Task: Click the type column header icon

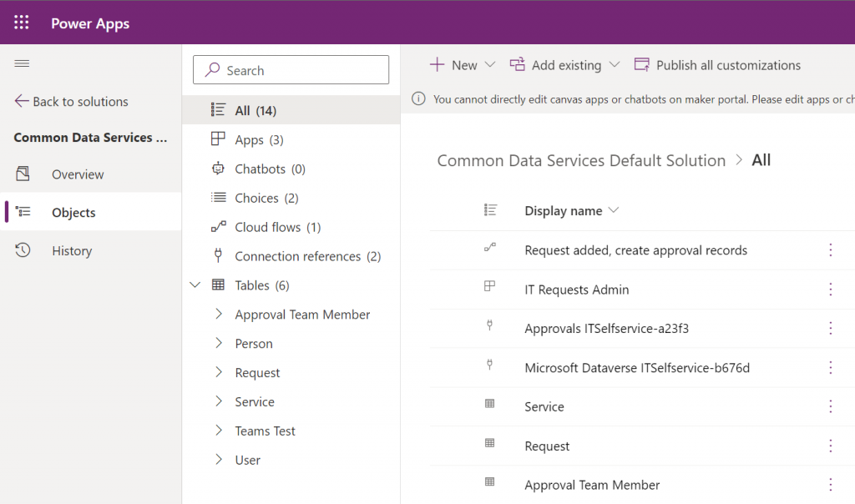Action: pyautogui.click(x=490, y=209)
